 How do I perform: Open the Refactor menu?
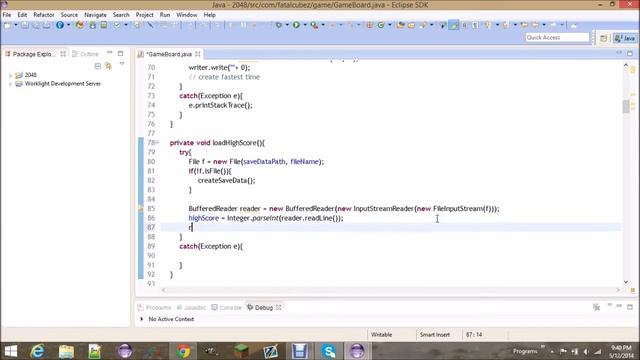pyautogui.click(x=44, y=15)
